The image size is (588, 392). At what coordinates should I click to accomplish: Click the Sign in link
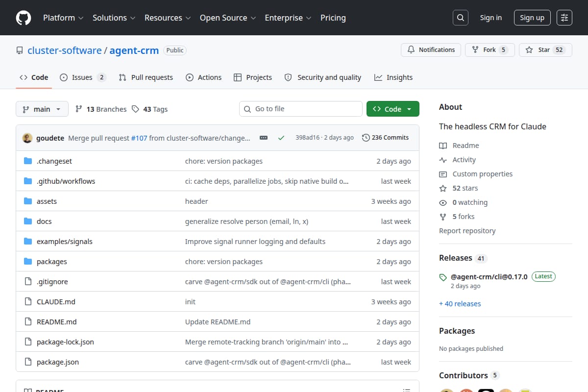click(x=491, y=18)
